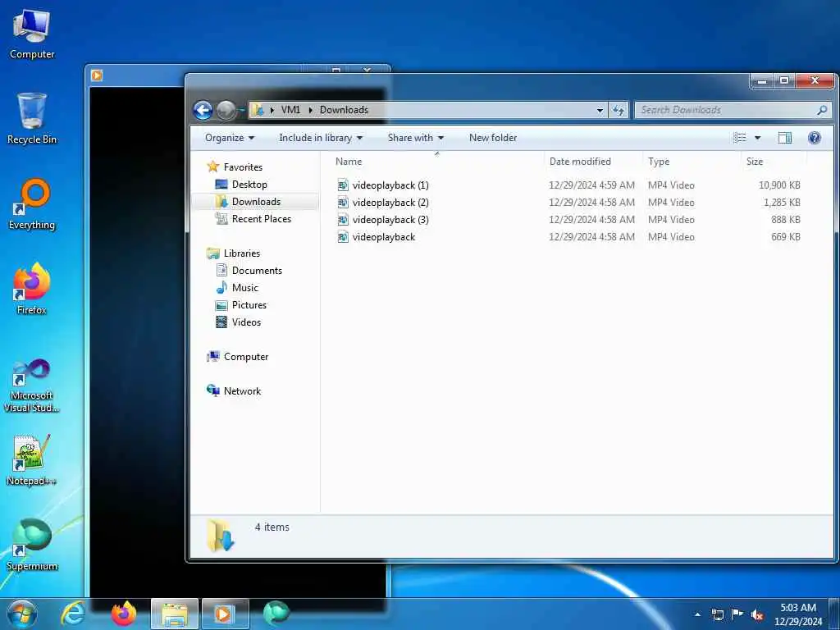Open address bar history dropdown arrow
Viewport: 840px width, 630px height.
(x=600, y=110)
